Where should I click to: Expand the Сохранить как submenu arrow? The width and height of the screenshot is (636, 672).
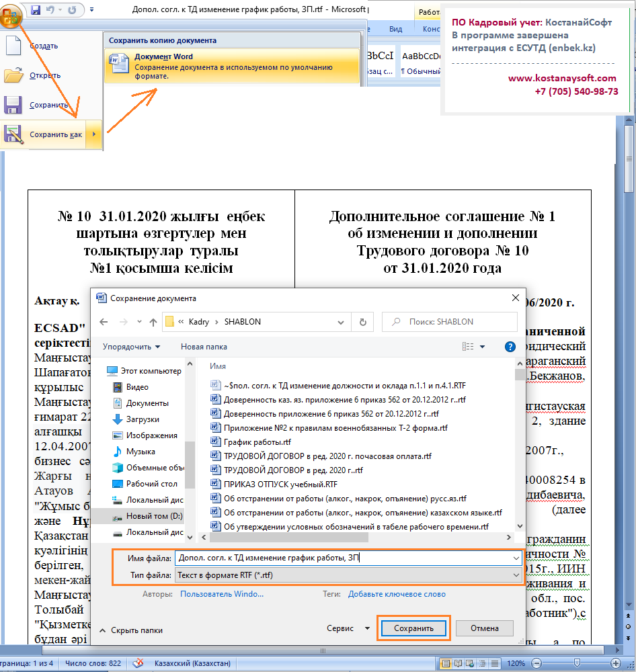click(94, 134)
